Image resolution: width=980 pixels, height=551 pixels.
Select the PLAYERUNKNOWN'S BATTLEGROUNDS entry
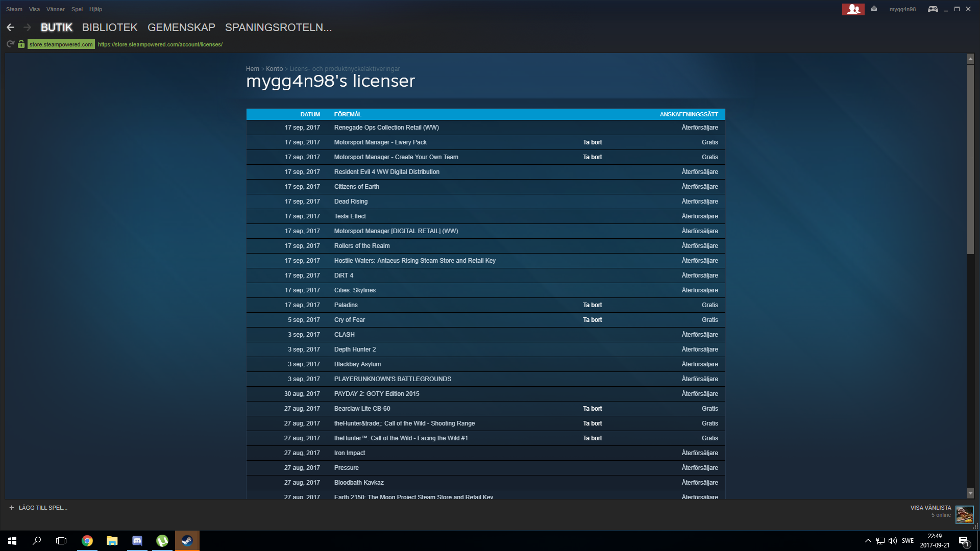[485, 379]
